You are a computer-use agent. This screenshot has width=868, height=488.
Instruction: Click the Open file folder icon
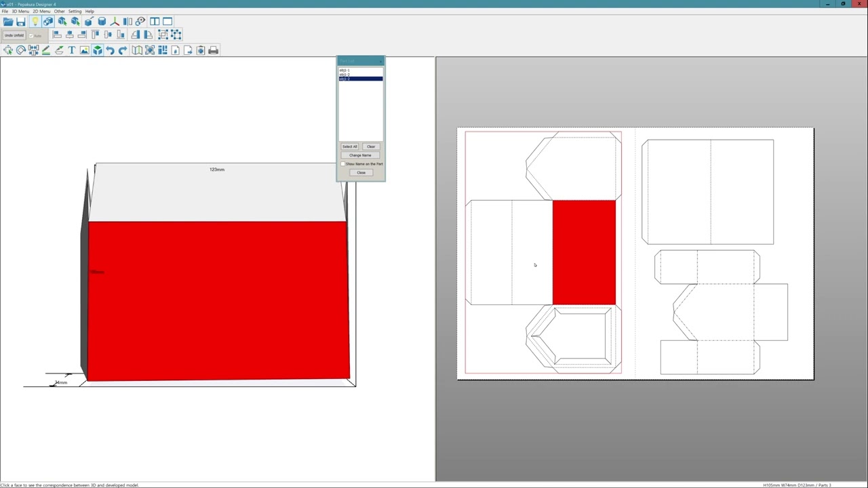(x=8, y=22)
